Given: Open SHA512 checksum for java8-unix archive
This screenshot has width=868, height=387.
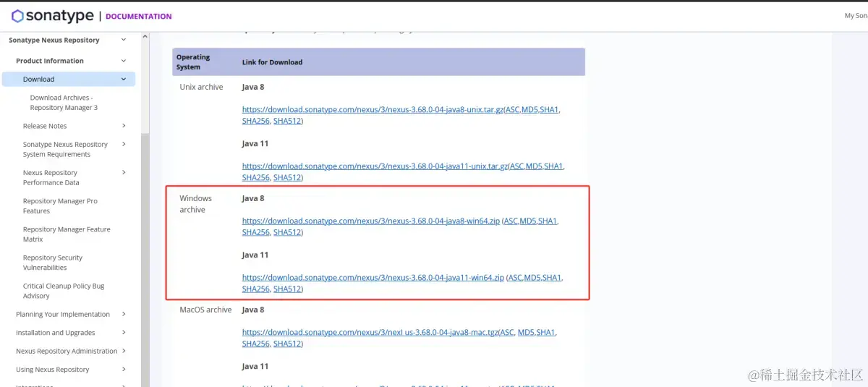Looking at the screenshot, I should pos(287,122).
